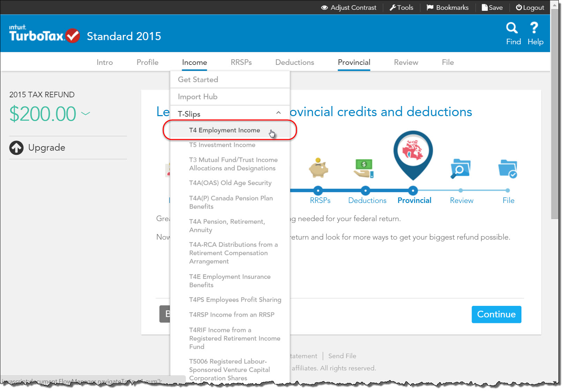Open the Profile tab
Viewport: 564px width, 392px height.
(148, 62)
